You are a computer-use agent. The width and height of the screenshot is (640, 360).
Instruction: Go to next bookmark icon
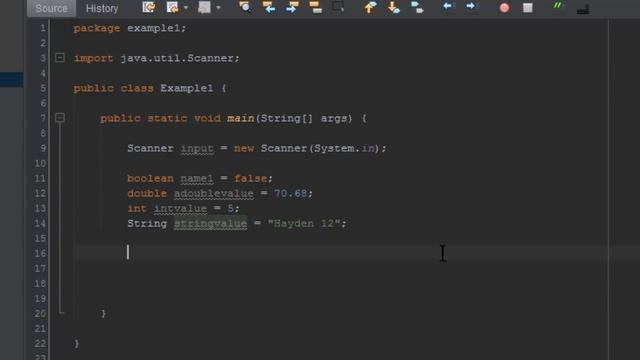393,7
